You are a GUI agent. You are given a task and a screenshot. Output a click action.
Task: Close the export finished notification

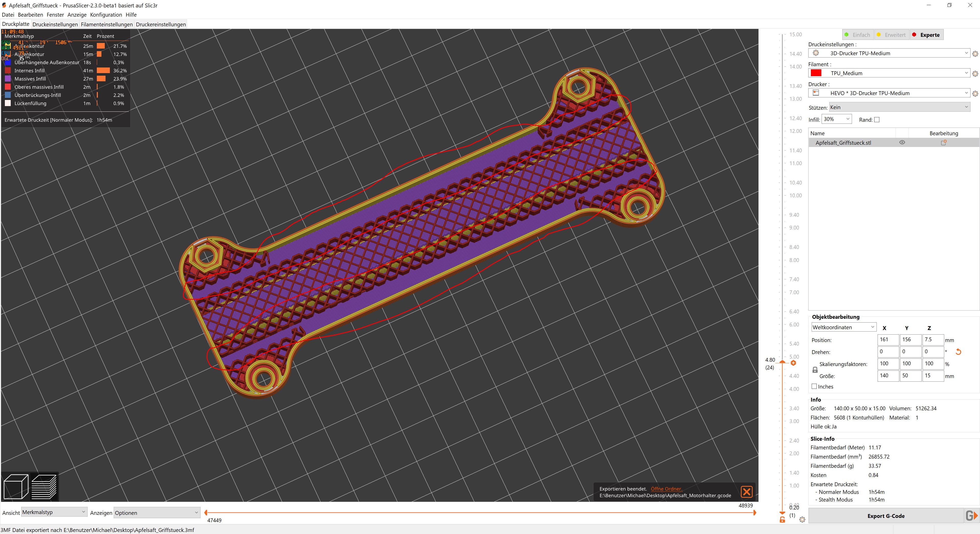(746, 492)
